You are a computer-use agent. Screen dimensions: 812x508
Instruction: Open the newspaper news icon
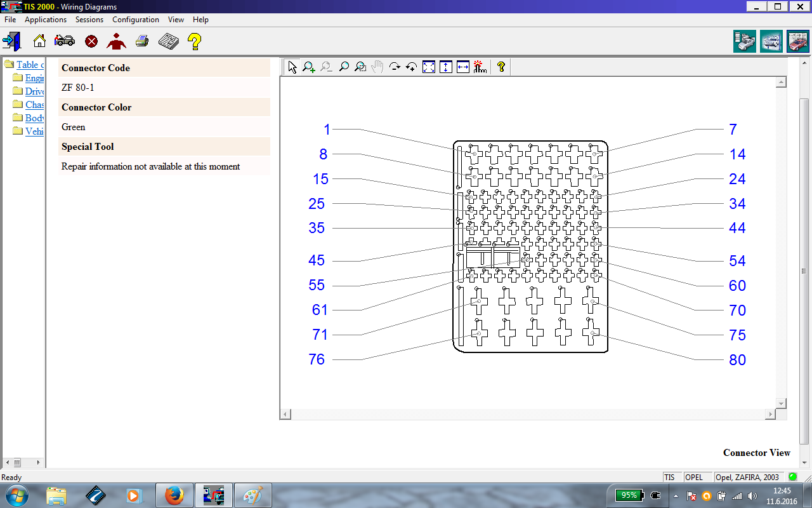168,42
